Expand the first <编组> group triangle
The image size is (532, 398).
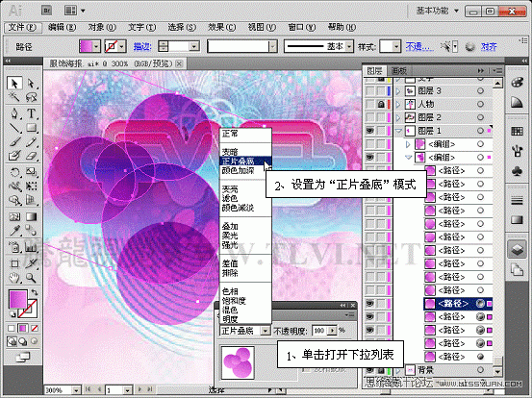(x=408, y=144)
